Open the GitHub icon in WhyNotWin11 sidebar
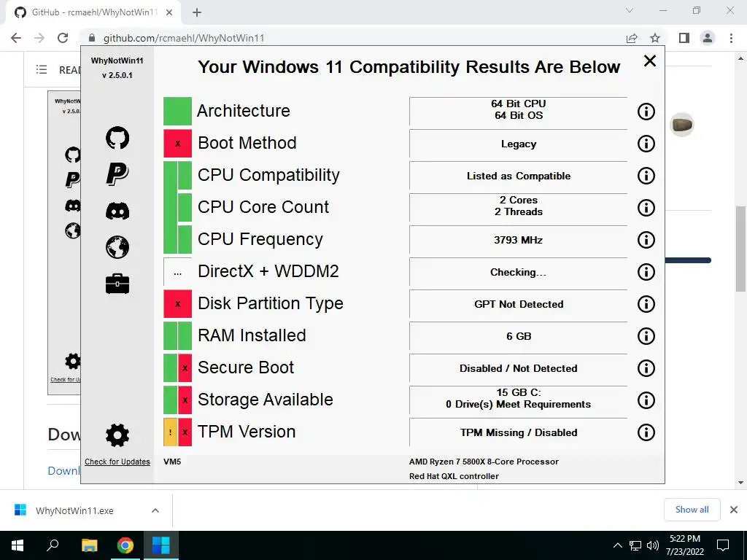 click(x=117, y=138)
